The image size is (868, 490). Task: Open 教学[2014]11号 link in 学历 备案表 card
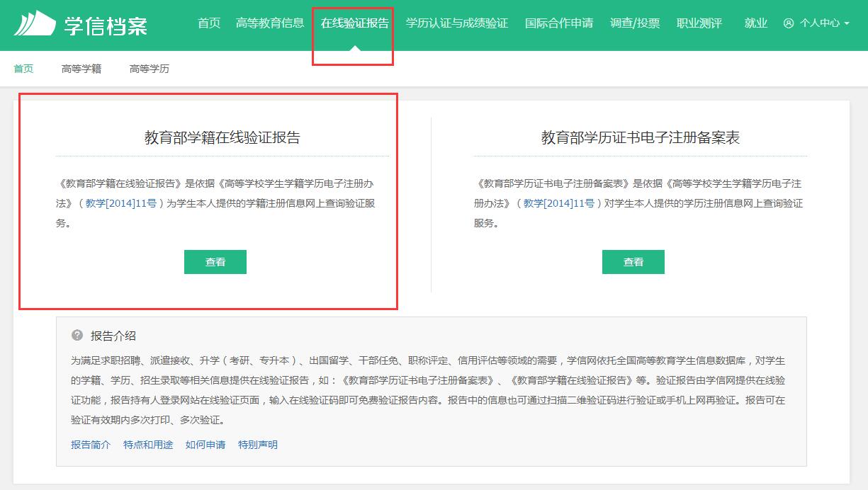[x=559, y=203]
